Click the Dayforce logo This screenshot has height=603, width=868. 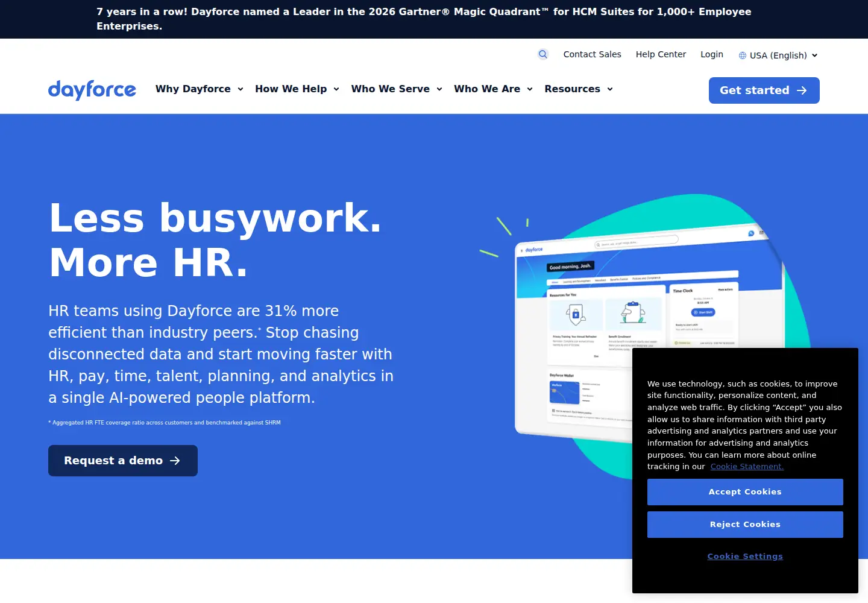coord(92,90)
